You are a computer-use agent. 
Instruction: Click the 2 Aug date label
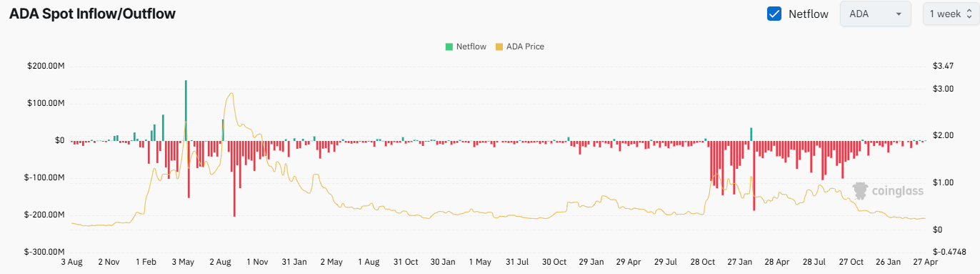[221, 263]
